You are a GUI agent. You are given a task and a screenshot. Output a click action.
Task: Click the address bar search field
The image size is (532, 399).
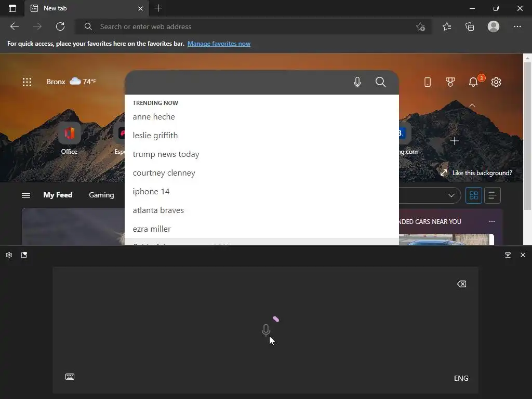254,26
